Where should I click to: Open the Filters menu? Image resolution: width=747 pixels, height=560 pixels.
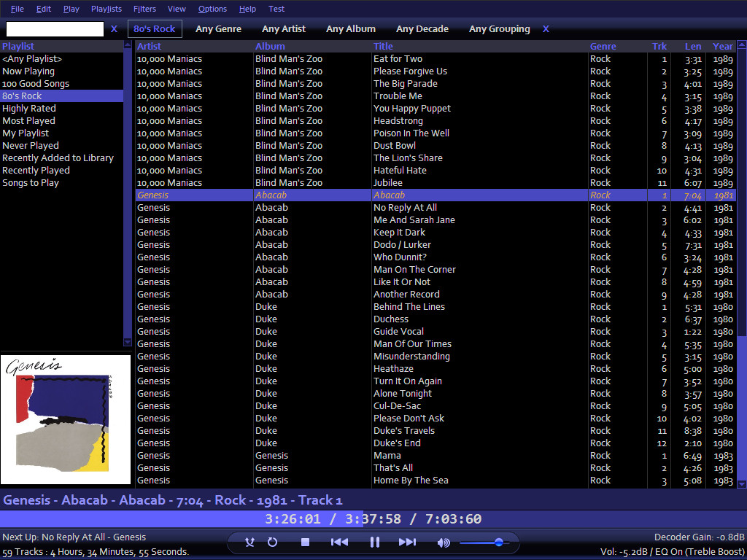[x=144, y=9]
